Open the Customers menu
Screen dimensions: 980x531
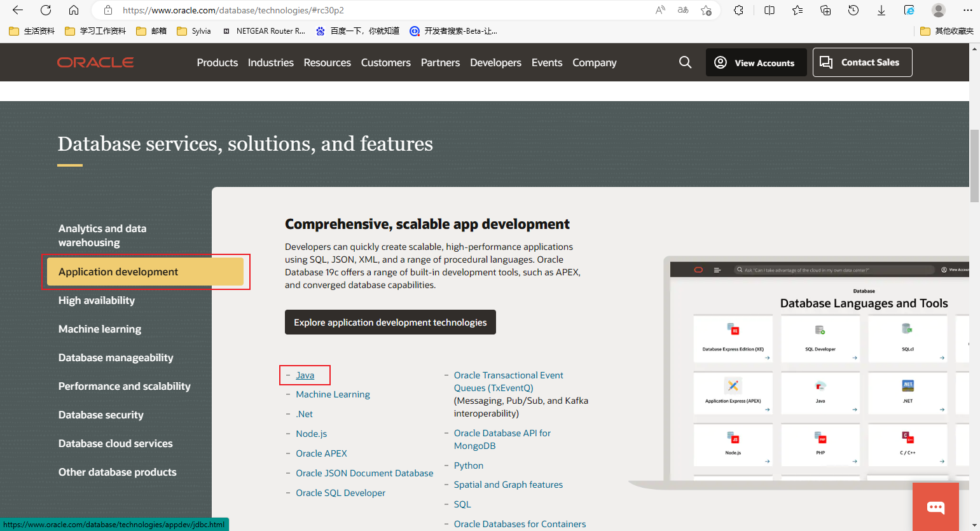386,62
